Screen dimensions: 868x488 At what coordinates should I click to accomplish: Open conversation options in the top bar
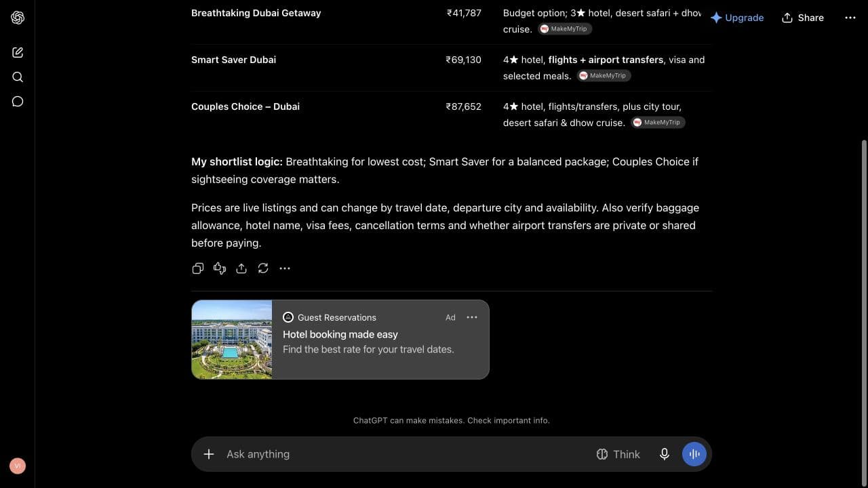click(x=850, y=18)
